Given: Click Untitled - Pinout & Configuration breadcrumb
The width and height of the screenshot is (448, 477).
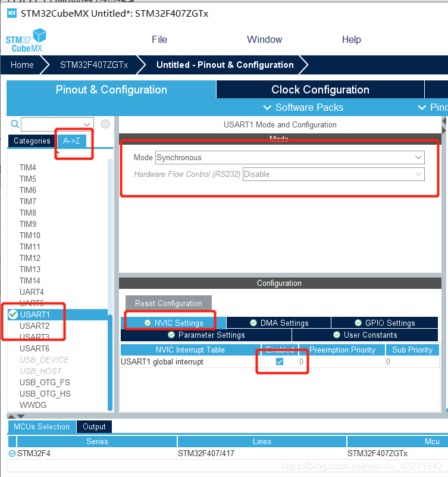Looking at the screenshot, I should click(225, 65).
